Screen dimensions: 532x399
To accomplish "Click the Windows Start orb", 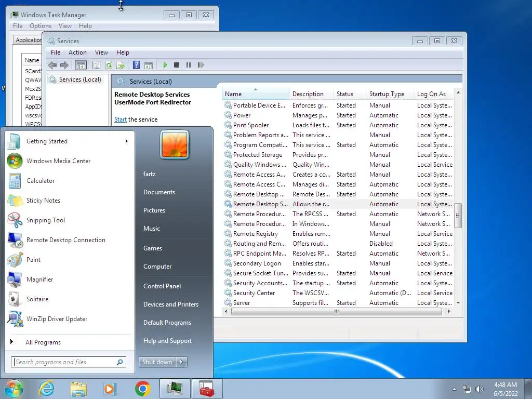I will point(14,389).
